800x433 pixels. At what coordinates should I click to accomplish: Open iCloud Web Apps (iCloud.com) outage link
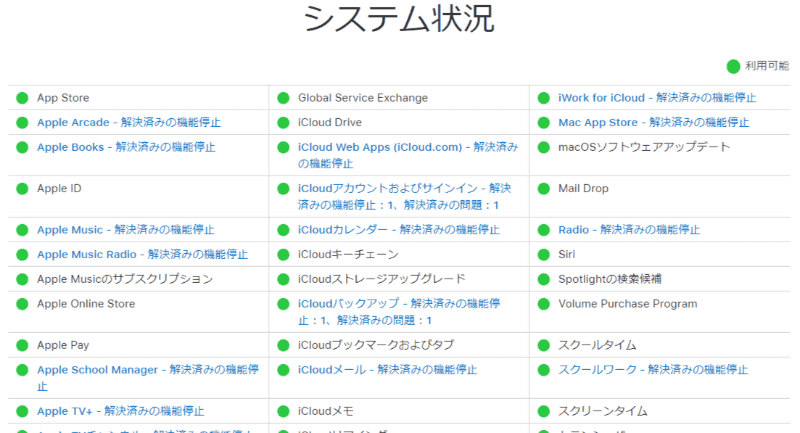click(408, 155)
